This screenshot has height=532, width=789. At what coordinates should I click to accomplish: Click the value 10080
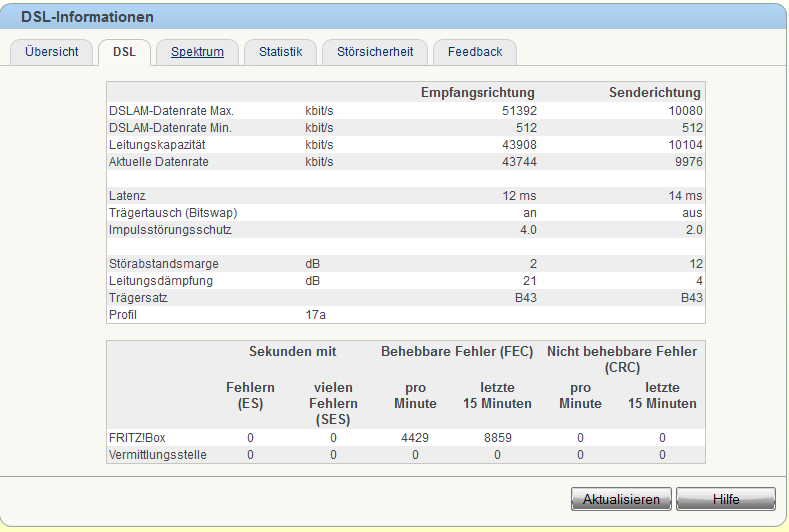[x=685, y=111]
